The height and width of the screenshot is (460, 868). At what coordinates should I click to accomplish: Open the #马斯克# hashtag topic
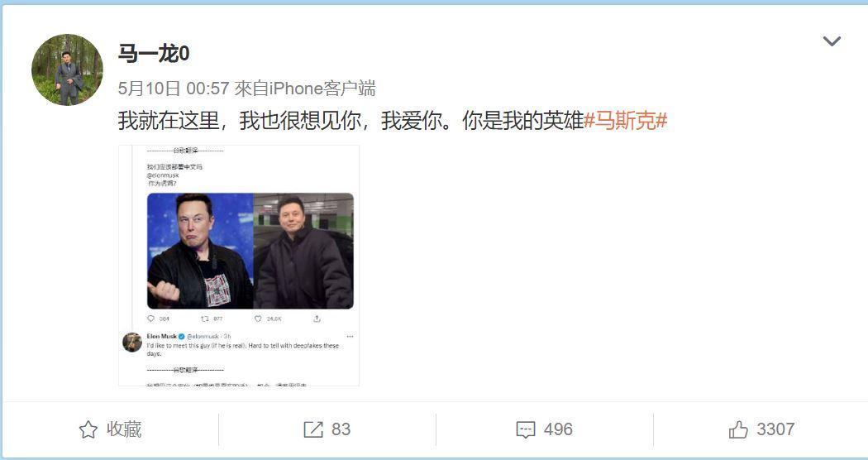coord(626,120)
